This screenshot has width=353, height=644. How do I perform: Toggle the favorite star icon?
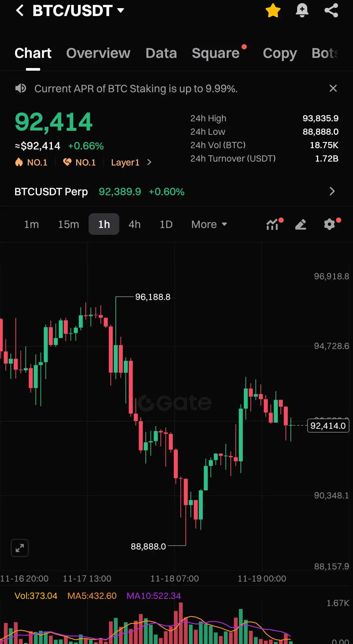[273, 10]
